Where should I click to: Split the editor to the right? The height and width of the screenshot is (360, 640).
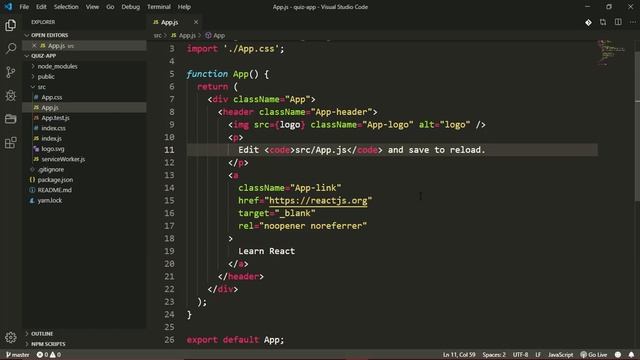click(618, 22)
